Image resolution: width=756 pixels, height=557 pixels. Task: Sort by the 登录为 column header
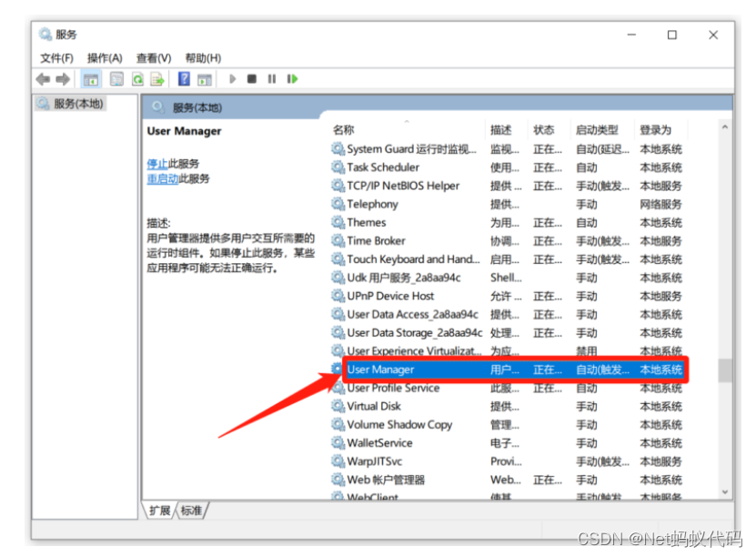click(x=655, y=130)
